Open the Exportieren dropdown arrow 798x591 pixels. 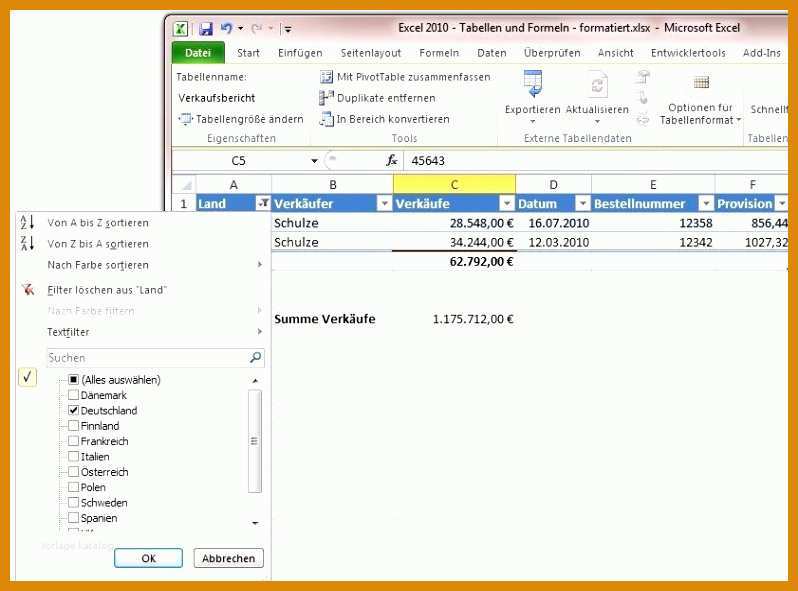click(x=533, y=122)
